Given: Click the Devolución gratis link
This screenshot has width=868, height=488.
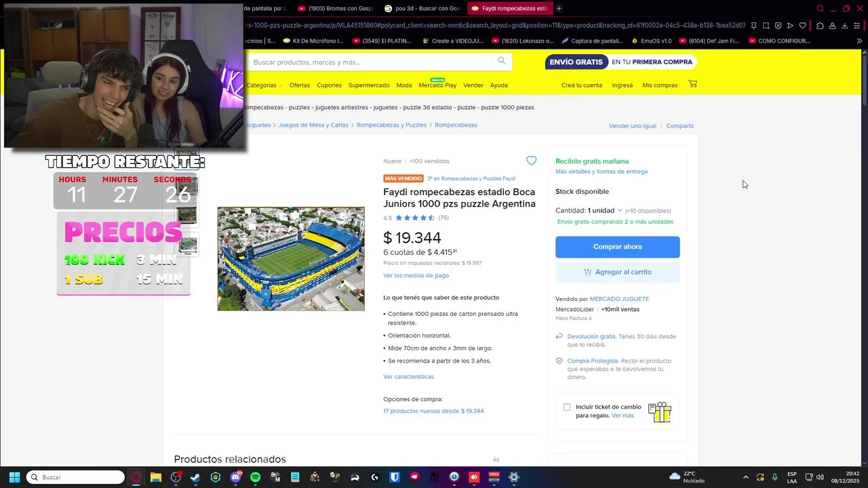Looking at the screenshot, I should [591, 336].
